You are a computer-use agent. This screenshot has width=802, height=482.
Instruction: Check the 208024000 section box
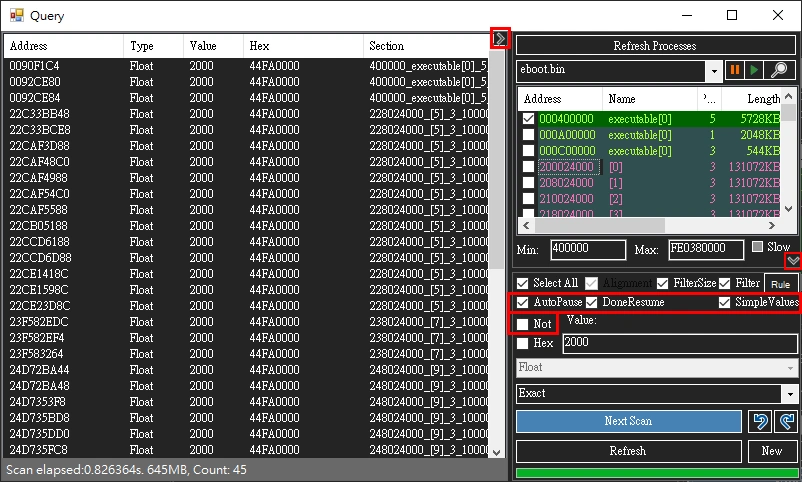pyautogui.click(x=528, y=183)
